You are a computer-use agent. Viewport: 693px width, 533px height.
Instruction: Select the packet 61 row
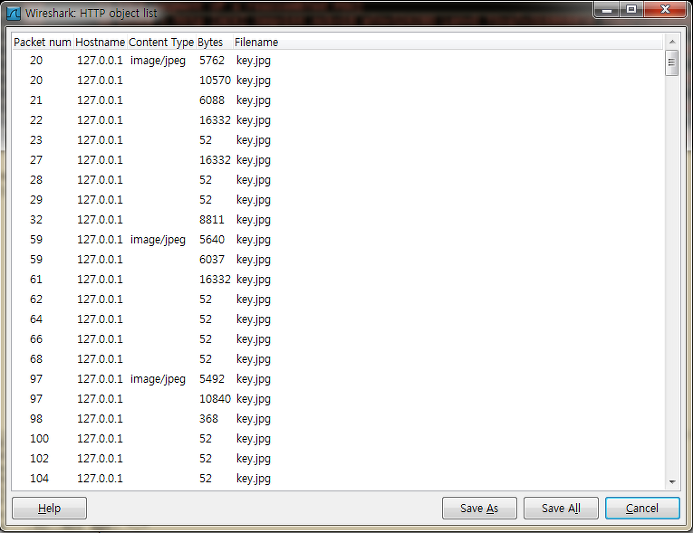pyautogui.click(x=338, y=279)
